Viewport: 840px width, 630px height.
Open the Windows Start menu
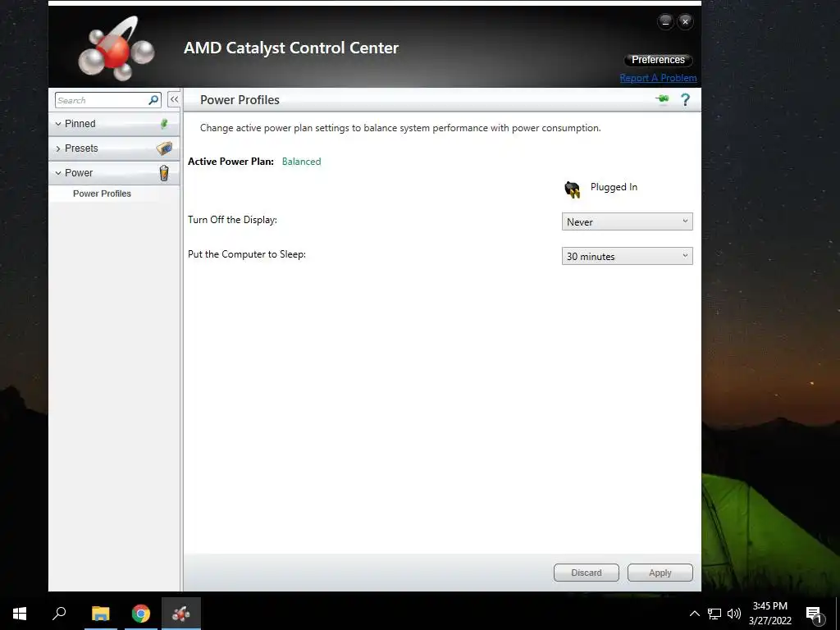pos(20,614)
